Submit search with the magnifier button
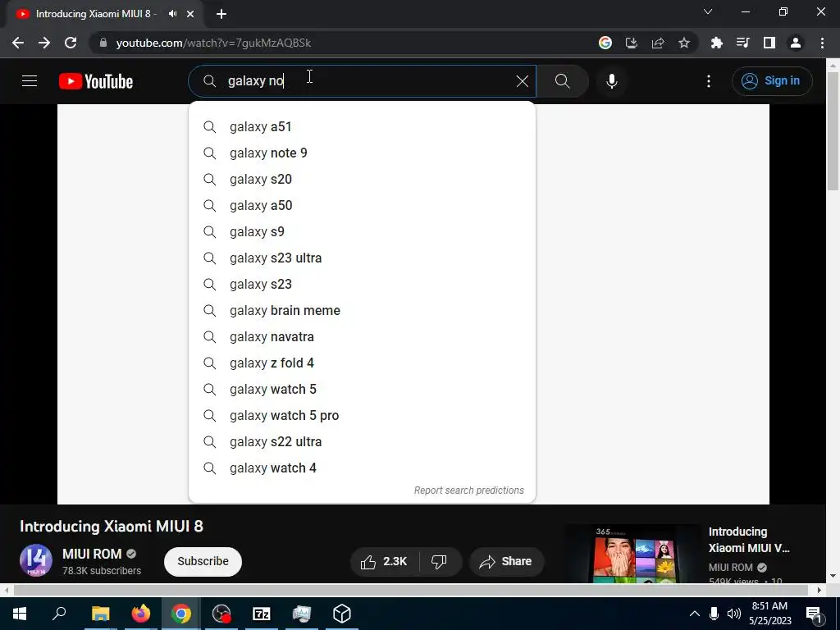Viewport: 840px width, 630px height. click(563, 81)
